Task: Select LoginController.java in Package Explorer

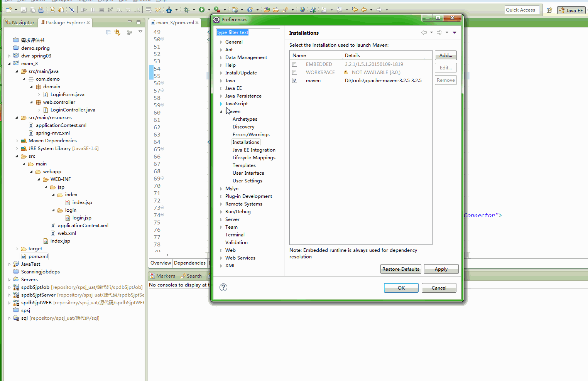Action: pos(73,110)
